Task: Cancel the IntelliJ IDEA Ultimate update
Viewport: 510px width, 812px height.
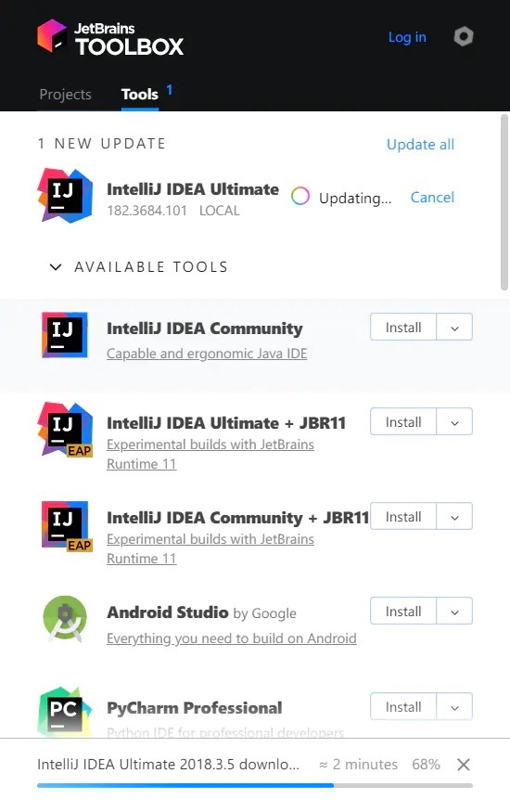Action: pos(432,198)
